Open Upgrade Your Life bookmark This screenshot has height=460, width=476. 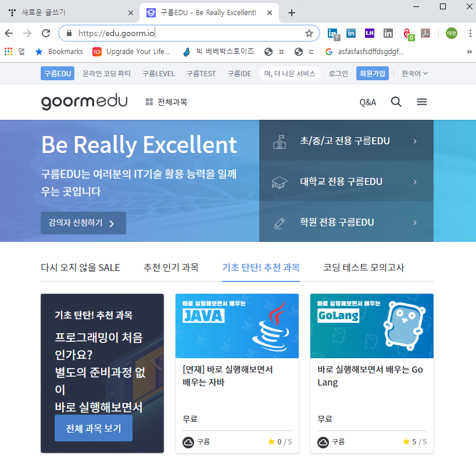coord(131,52)
